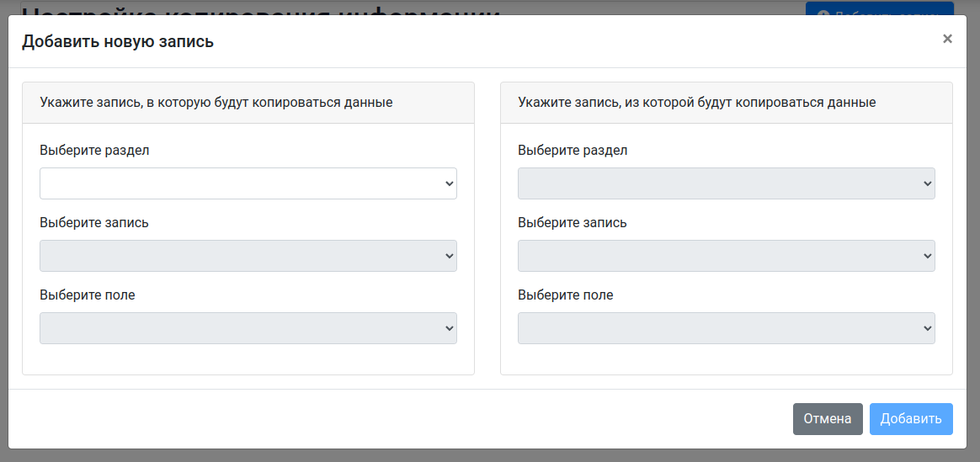This screenshot has height=462, width=980.
Task: Open field dropdown in destination record panel
Action: pos(248,328)
